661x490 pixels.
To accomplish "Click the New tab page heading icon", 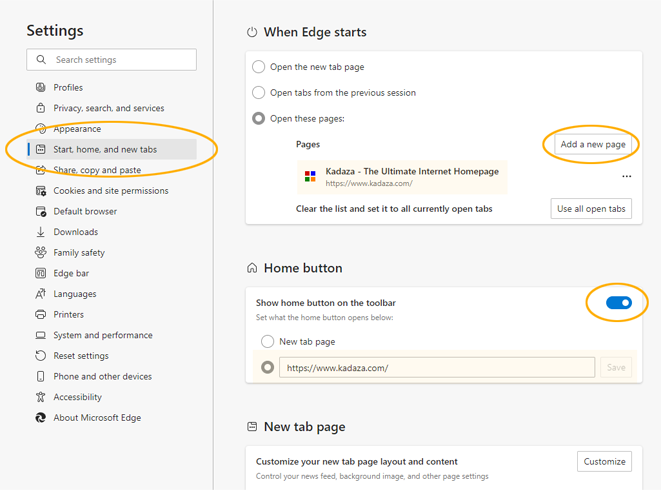I will pos(252,426).
